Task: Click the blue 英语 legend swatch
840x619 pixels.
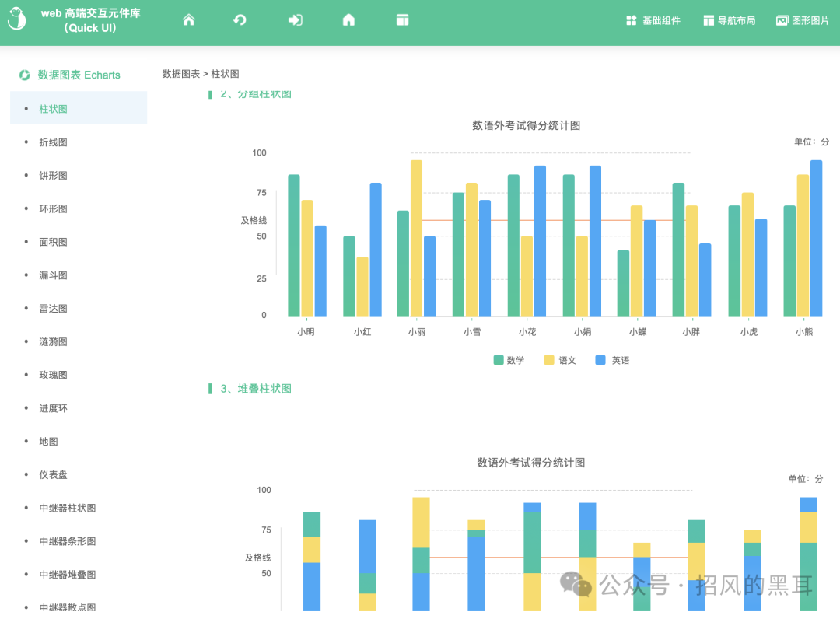Action: tap(600, 360)
